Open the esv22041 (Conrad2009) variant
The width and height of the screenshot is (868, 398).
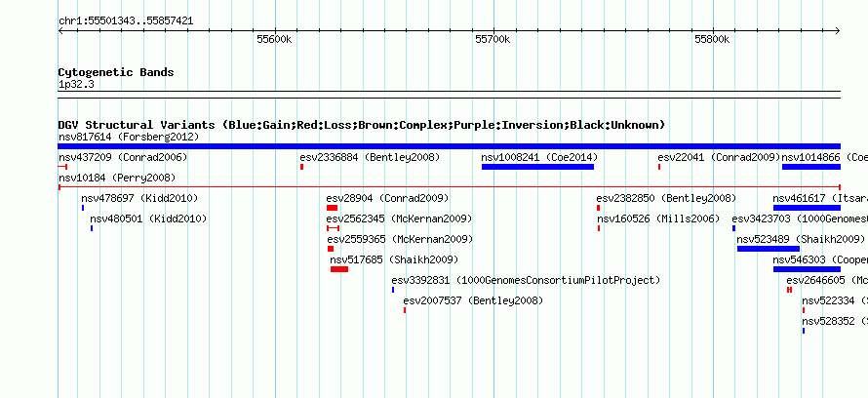click(719, 157)
